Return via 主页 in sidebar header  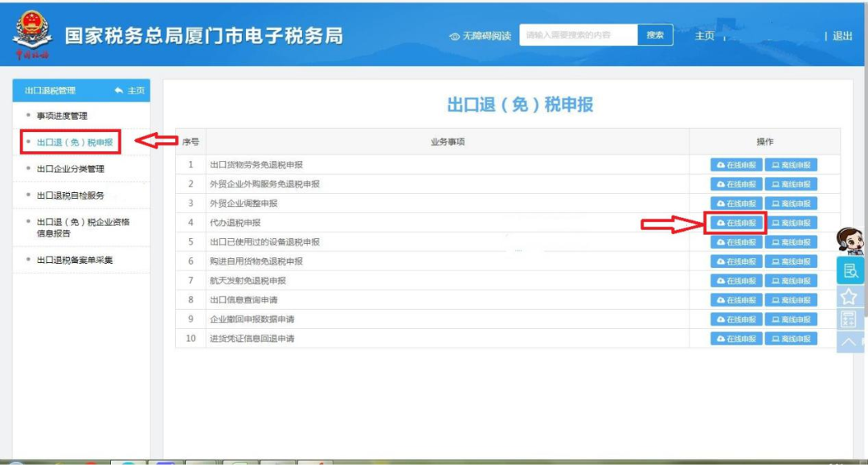coord(130,91)
